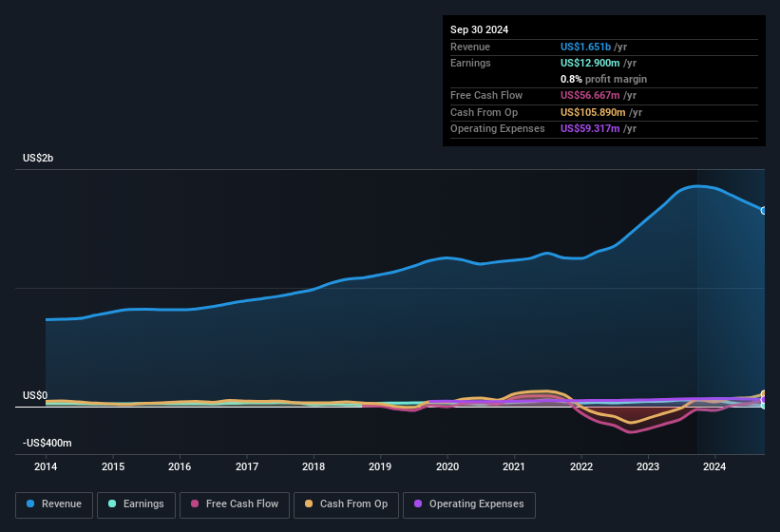Click the US$2b y-axis label
The width and height of the screenshot is (780, 532).
(38, 158)
